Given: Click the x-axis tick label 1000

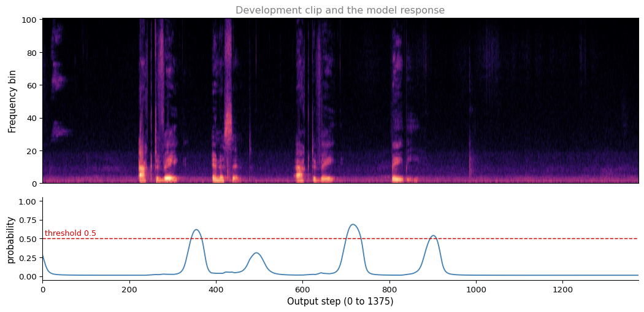Looking at the screenshot, I should click(476, 289).
